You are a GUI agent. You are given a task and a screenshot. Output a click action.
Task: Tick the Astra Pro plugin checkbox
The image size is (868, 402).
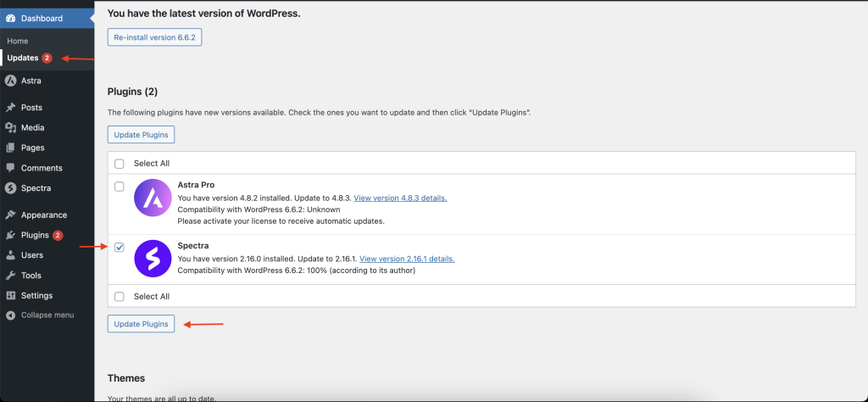pyautogui.click(x=120, y=187)
